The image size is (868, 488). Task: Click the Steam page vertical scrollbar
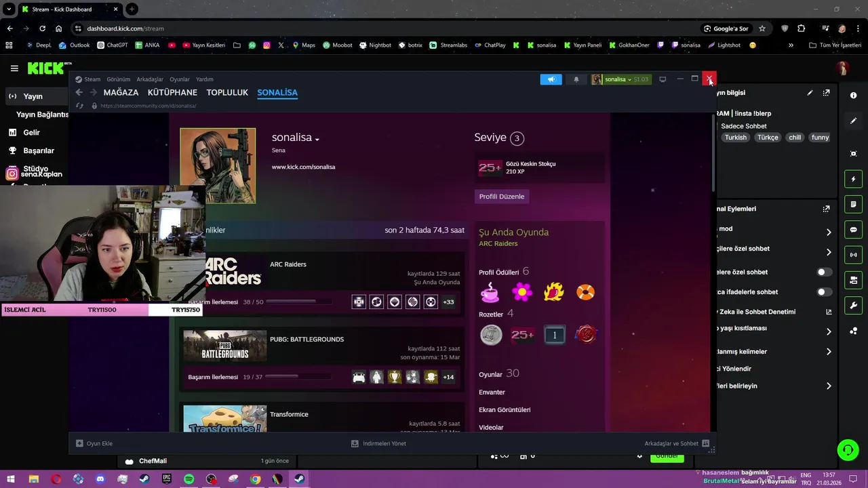712,152
